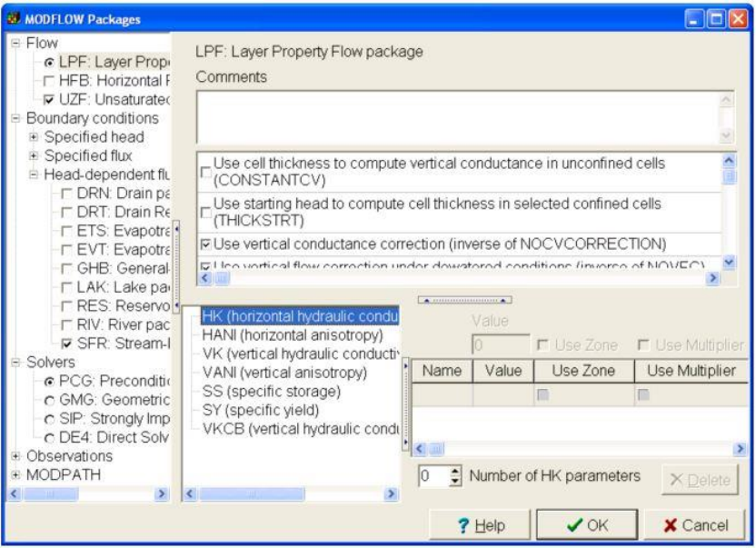Screen dimensions: 756x548
Task: Select the LPF Layer Property radio button
Action: [x=49, y=63]
